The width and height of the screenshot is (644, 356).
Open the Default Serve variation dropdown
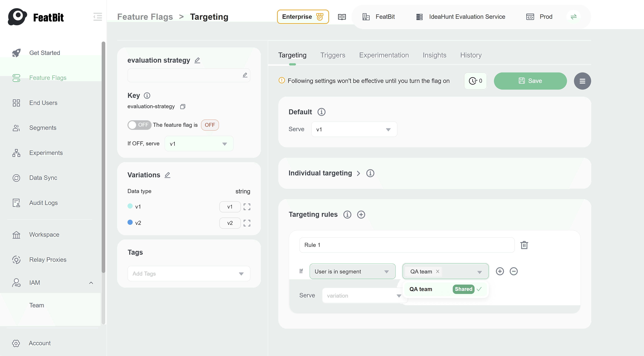pos(354,129)
